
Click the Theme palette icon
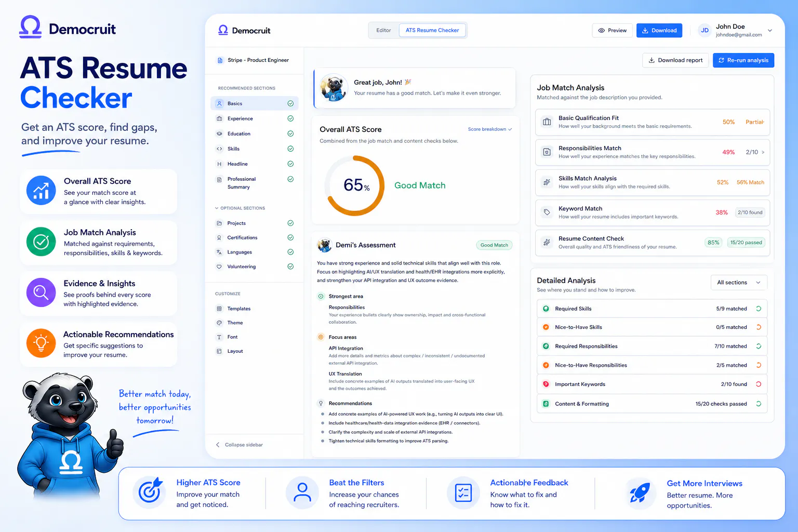219,323
